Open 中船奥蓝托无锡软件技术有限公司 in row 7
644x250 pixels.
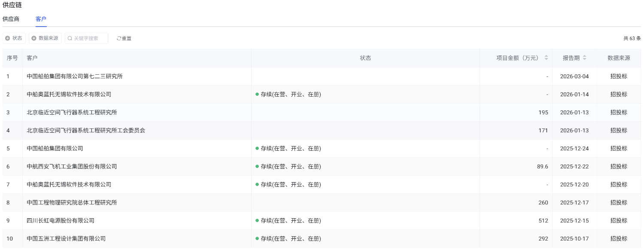pyautogui.click(x=69, y=185)
